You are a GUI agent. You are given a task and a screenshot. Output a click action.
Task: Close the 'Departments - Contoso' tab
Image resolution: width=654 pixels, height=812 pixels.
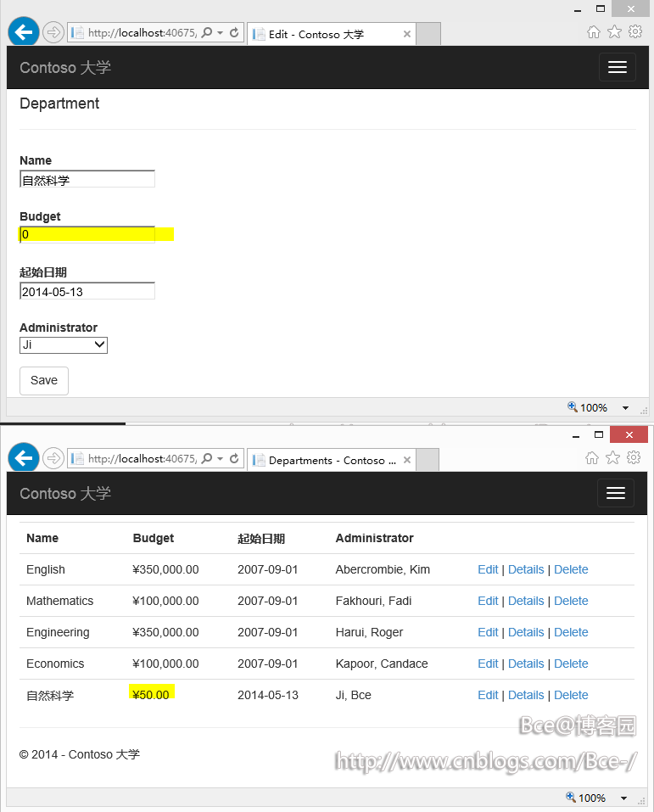(x=407, y=460)
